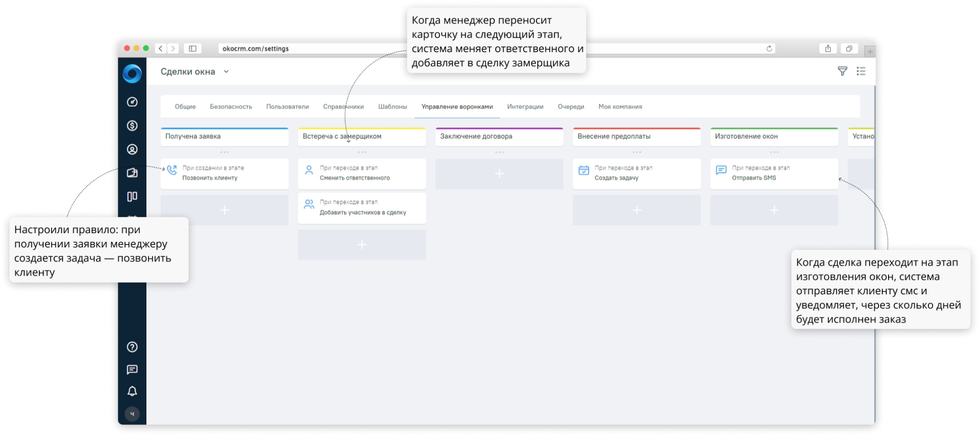Switch to the Шаблоны tab
The width and height of the screenshot is (980, 436).
392,107
